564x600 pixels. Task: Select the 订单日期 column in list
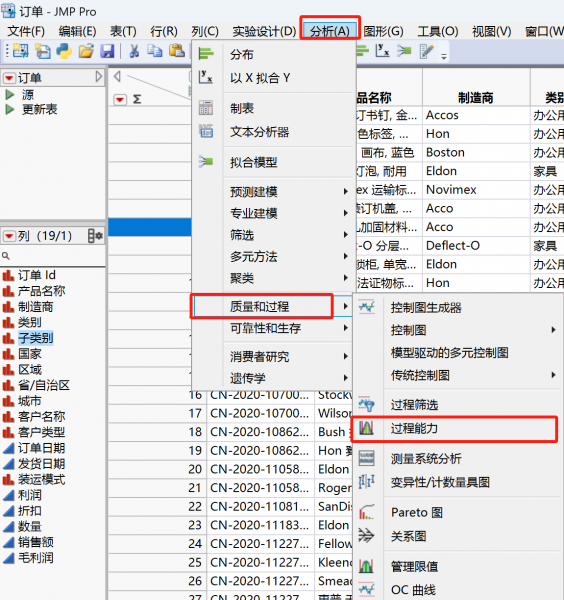click(x=42, y=448)
